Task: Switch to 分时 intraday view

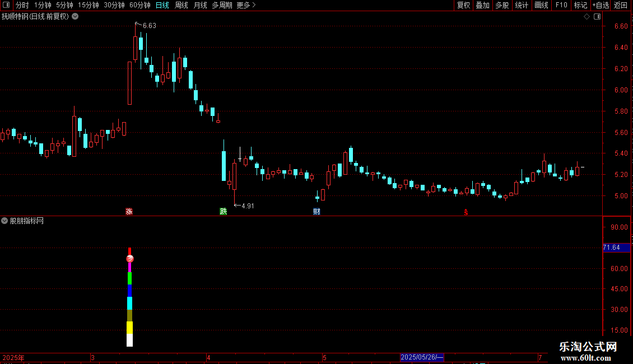Action: coord(22,5)
